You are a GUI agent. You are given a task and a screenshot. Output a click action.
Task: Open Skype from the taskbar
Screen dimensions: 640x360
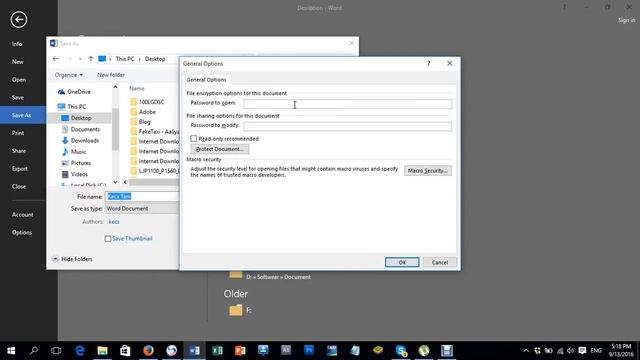click(401, 351)
